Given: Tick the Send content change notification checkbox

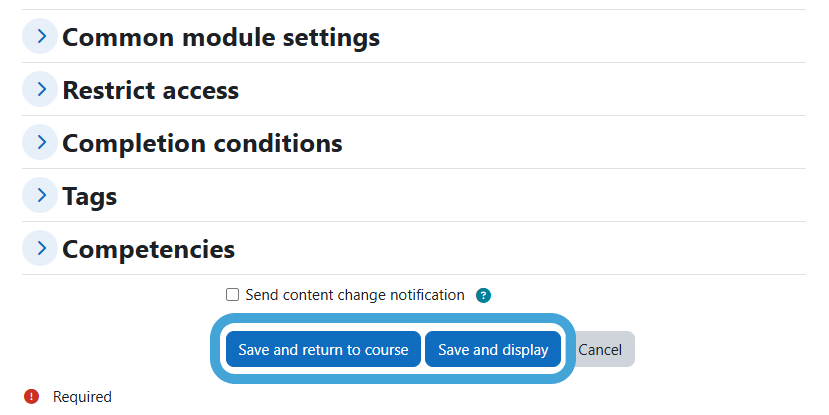Looking at the screenshot, I should coord(232,294).
